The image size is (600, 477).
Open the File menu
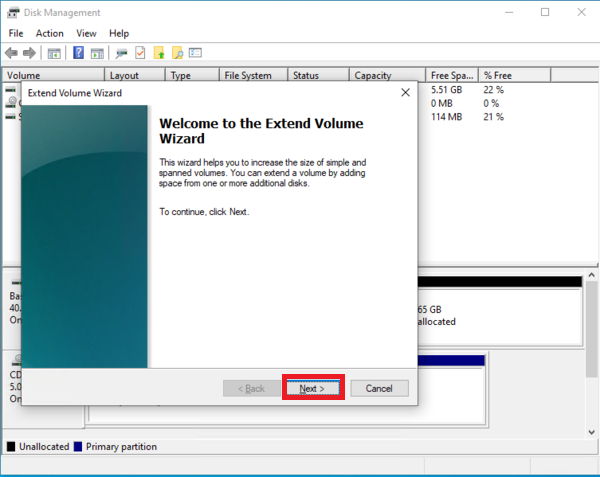16,33
